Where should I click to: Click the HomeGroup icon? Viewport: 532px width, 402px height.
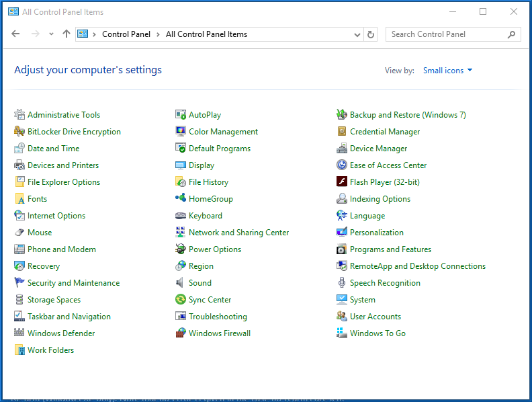coord(180,199)
